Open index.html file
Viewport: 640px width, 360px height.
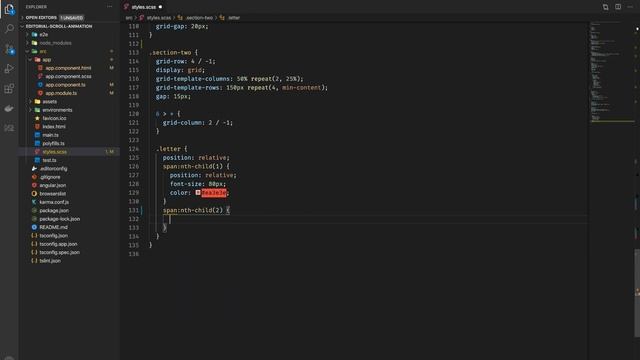click(53, 127)
